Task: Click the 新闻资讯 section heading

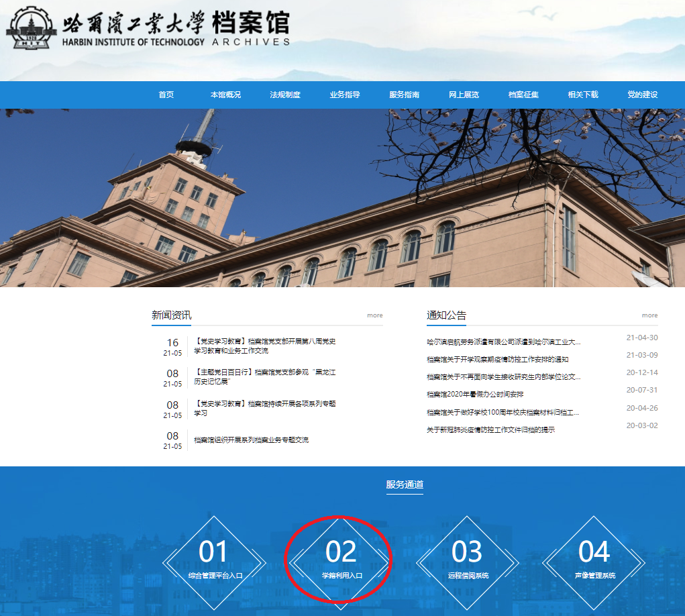Action: (171, 315)
